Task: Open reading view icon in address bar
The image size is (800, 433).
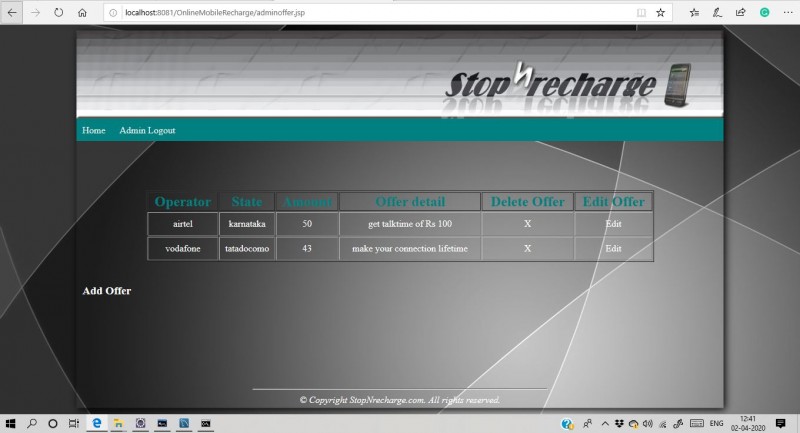Action: [x=641, y=13]
